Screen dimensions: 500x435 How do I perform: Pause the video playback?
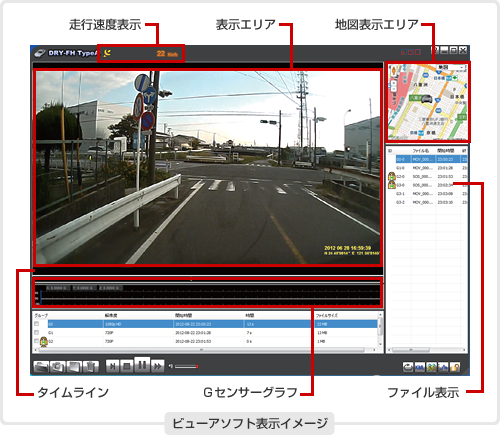pos(142,365)
